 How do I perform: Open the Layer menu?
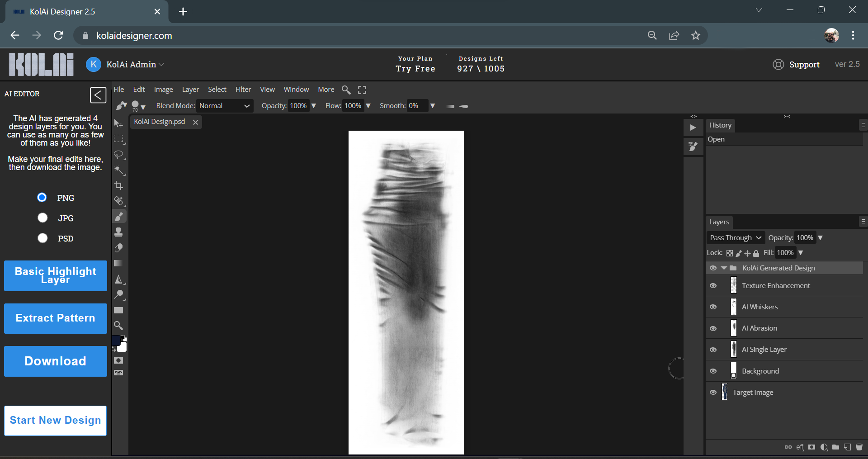190,90
